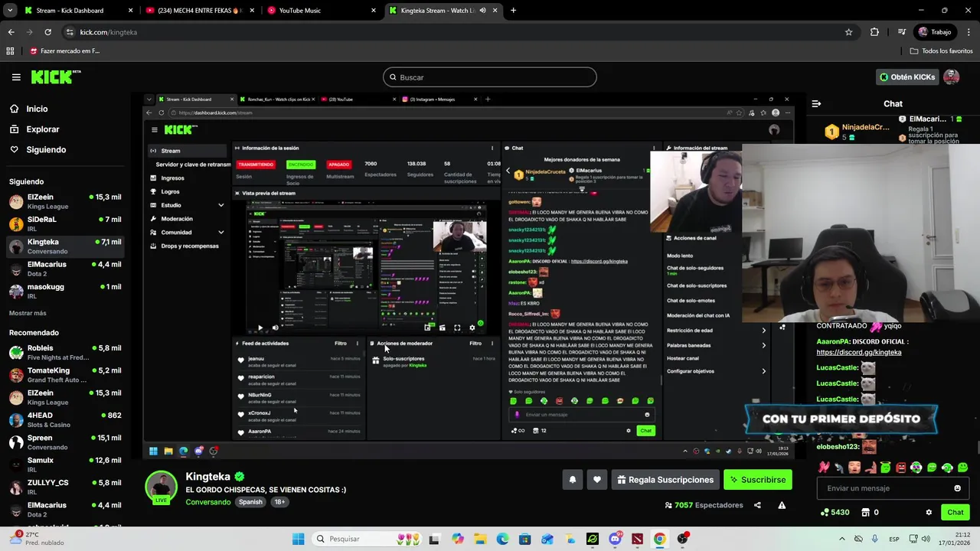Open Spreen recommended channel
980x551 pixels.
coord(65,442)
